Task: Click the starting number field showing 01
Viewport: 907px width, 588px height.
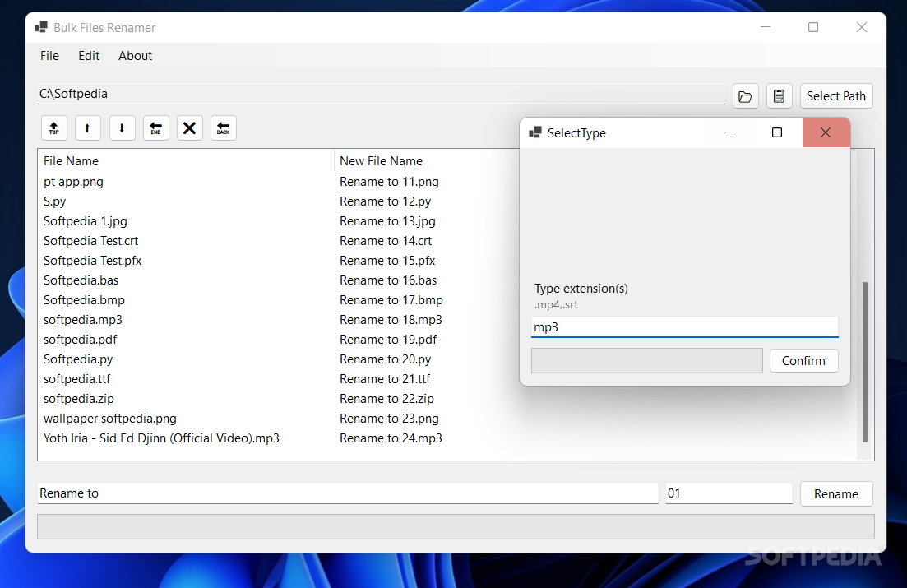Action: (x=729, y=493)
